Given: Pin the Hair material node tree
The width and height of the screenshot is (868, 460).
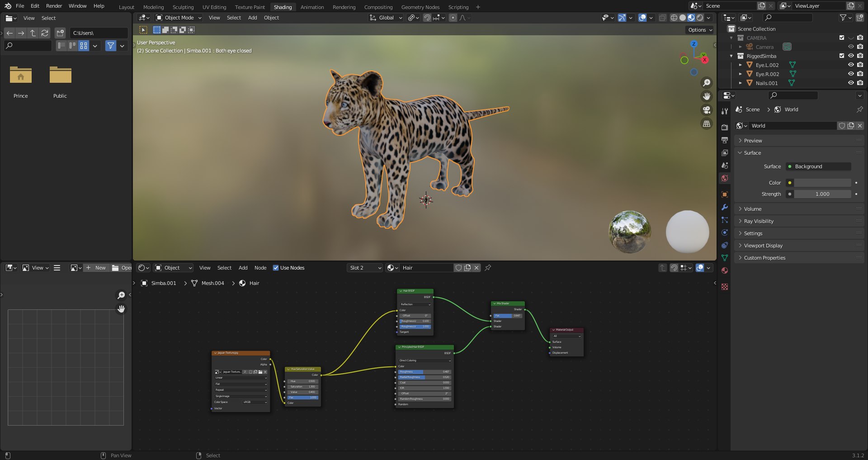Looking at the screenshot, I should click(x=488, y=268).
